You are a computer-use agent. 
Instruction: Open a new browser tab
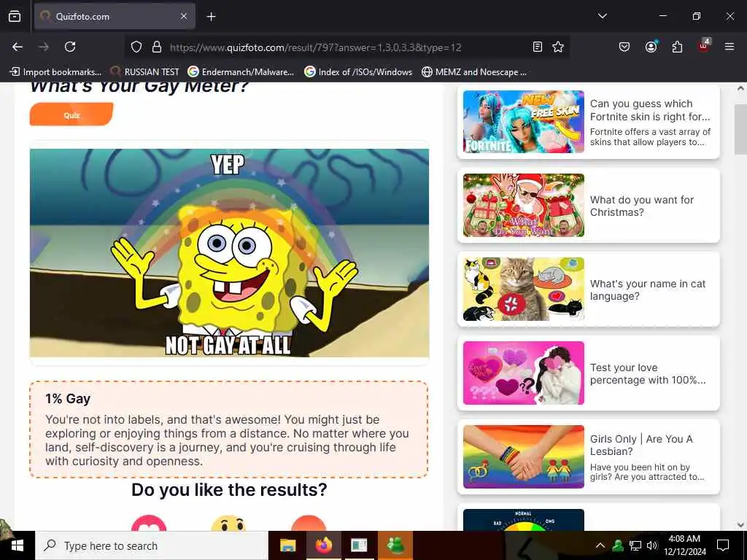pyautogui.click(x=211, y=17)
